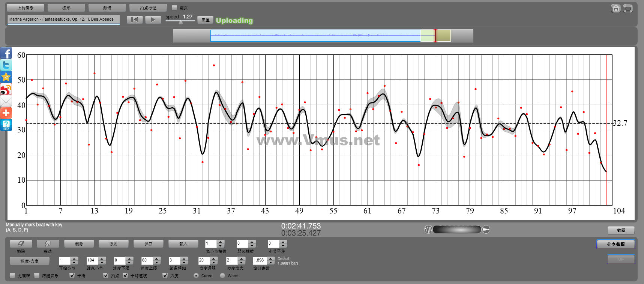
Task: Click the Weibo share icon
Action: tap(6, 89)
